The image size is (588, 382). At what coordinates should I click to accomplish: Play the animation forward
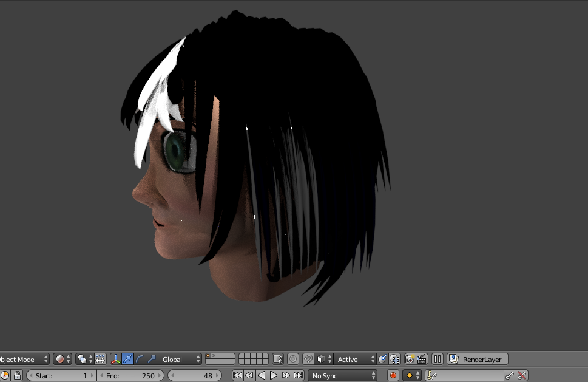pyautogui.click(x=274, y=375)
